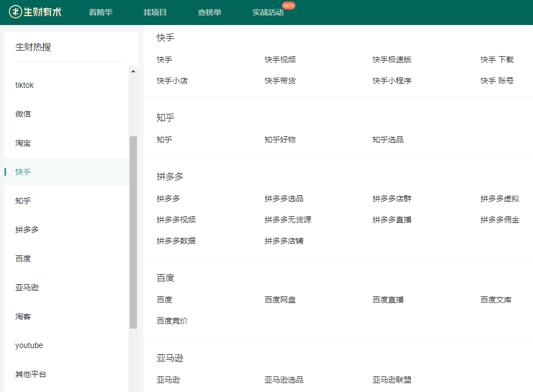Open the 看精华 navigation menu
The image size is (533, 392).
point(100,12)
